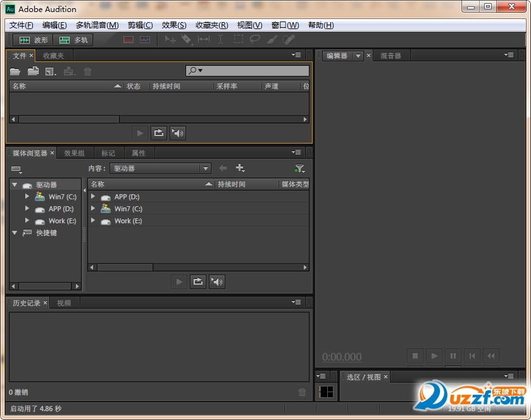Toggle auto-play in Media Browser
Viewport: 531px width, 420px height.
point(217,281)
